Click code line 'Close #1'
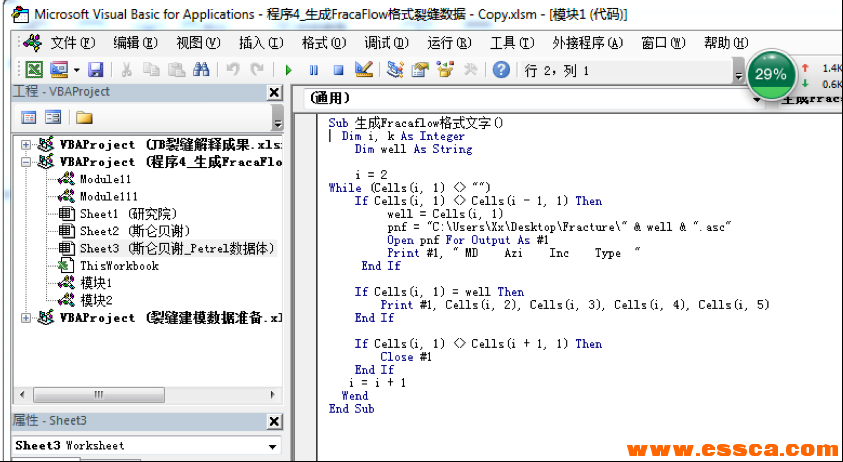The image size is (843, 462). click(x=406, y=357)
